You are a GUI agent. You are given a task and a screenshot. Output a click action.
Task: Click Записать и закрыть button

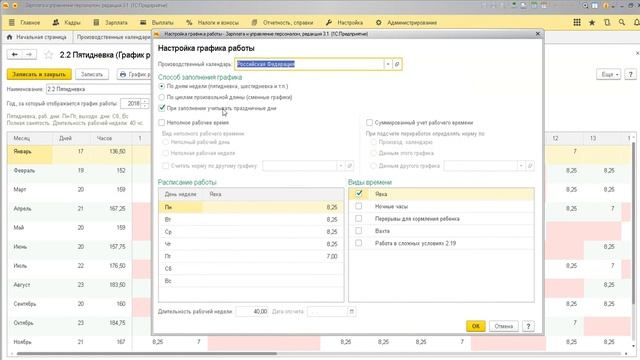[x=39, y=74]
